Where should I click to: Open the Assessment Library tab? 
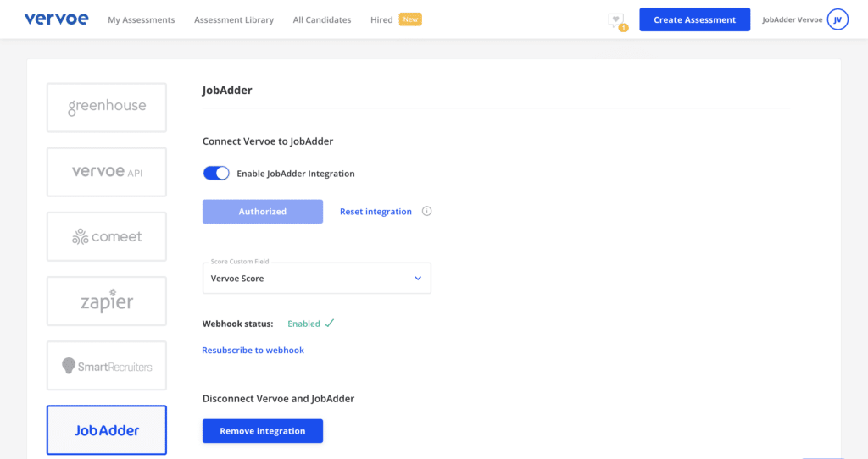click(x=234, y=20)
